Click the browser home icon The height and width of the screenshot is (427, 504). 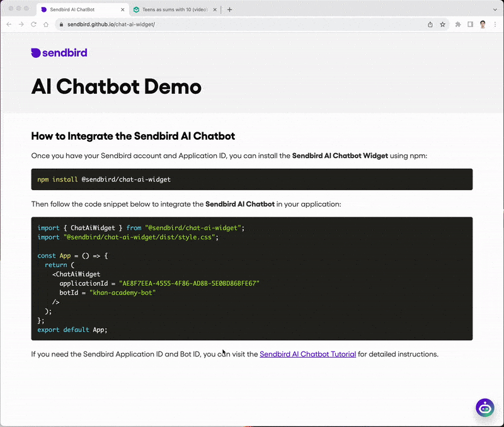[x=46, y=25]
